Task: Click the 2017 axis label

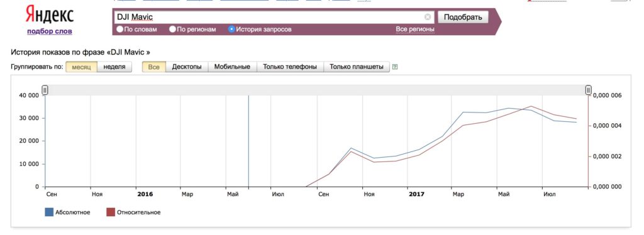Action: point(417,194)
